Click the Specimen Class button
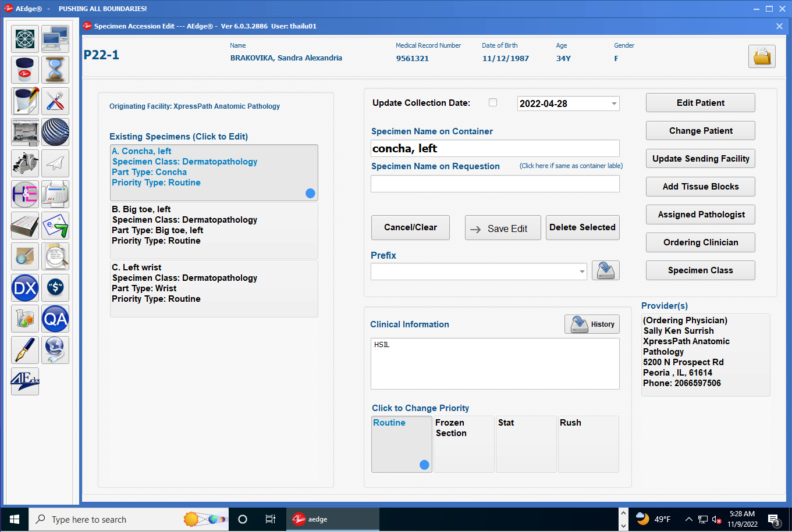 tap(701, 270)
